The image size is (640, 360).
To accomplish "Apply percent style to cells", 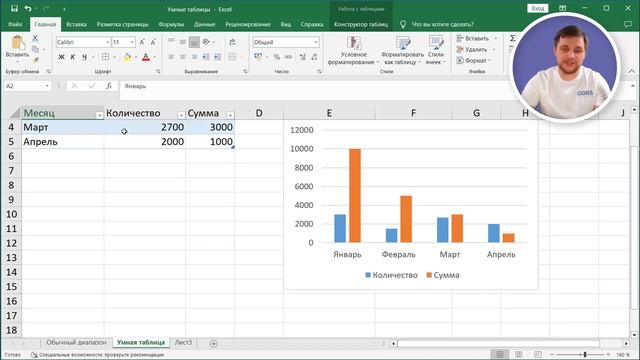I will click(x=277, y=57).
